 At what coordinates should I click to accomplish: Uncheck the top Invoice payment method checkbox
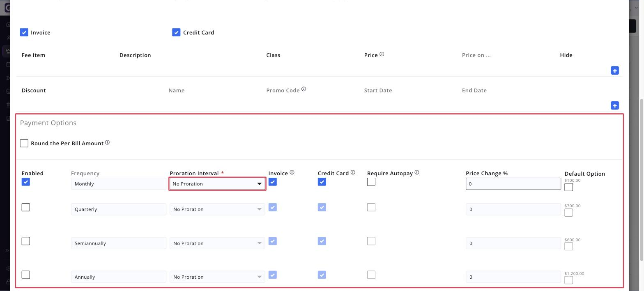click(x=24, y=32)
